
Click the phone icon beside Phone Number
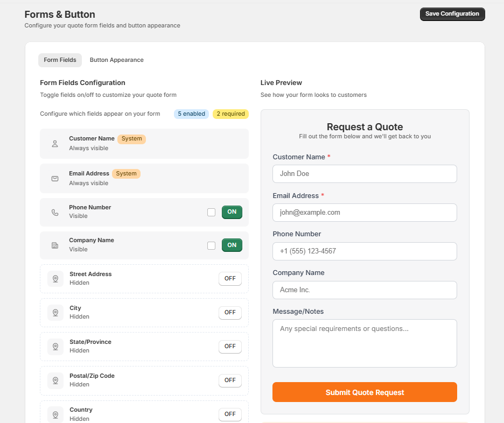point(54,212)
